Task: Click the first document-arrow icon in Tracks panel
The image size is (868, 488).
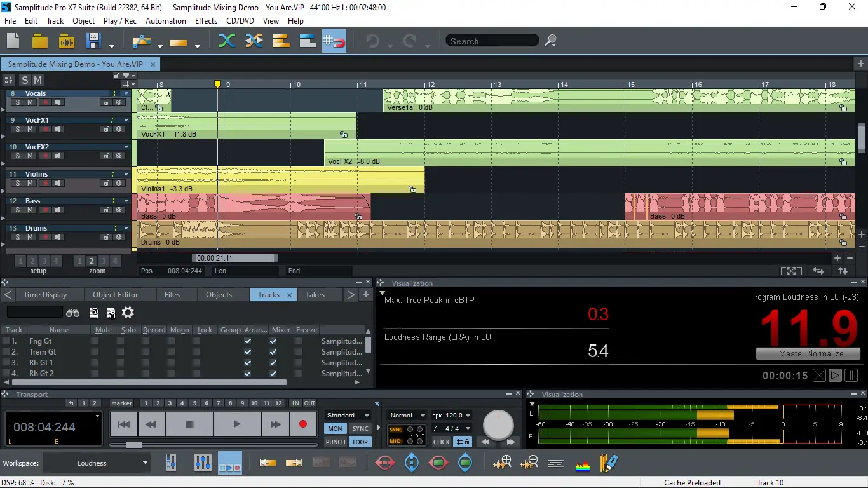Action: click(x=93, y=313)
